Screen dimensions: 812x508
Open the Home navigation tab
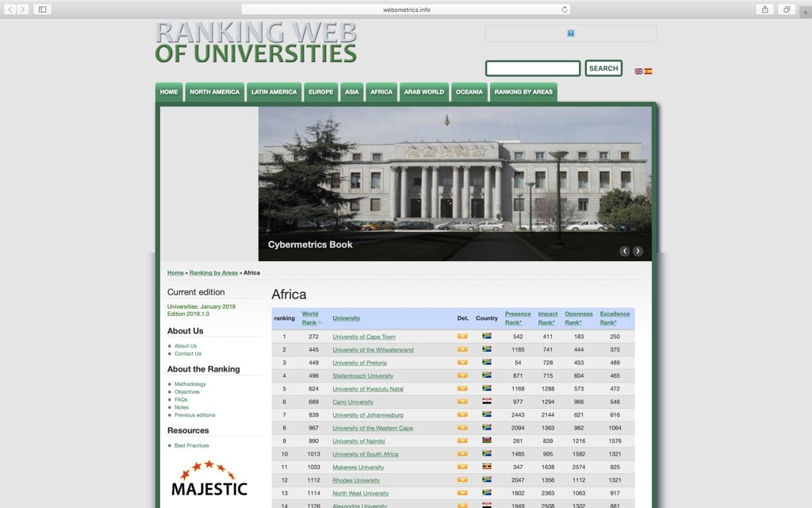pos(169,92)
